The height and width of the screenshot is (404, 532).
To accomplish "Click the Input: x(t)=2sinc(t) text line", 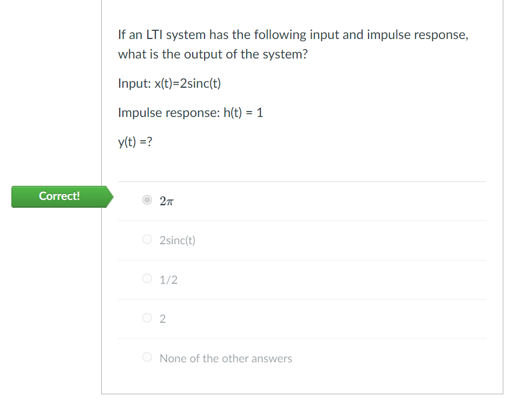I will tap(169, 83).
